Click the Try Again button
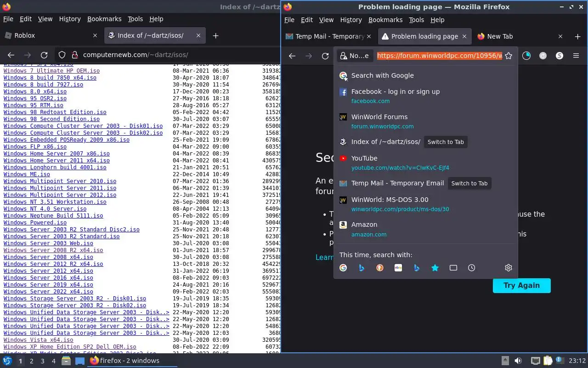The width and height of the screenshot is (588, 368). click(521, 285)
